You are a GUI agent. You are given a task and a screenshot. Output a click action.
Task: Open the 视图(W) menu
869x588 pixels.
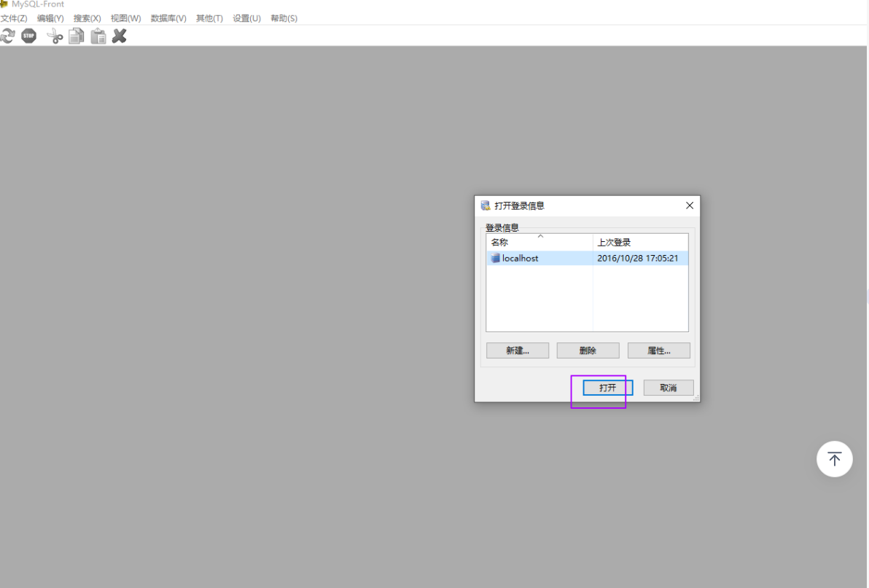click(x=126, y=18)
